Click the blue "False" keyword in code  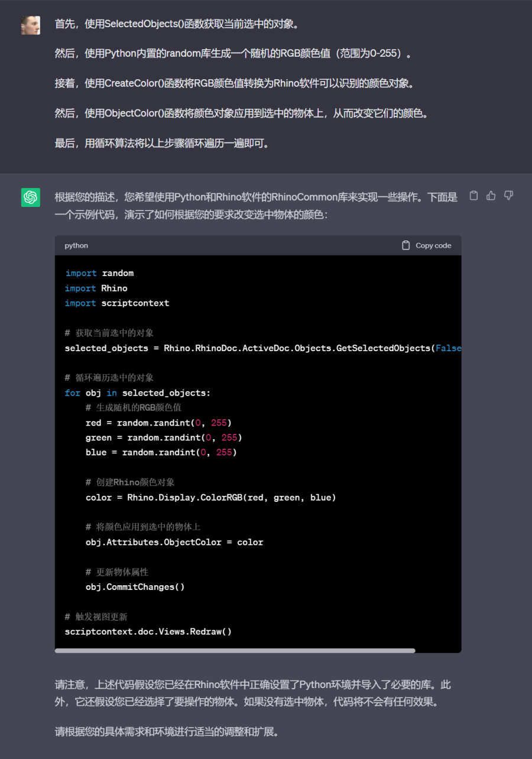(448, 348)
